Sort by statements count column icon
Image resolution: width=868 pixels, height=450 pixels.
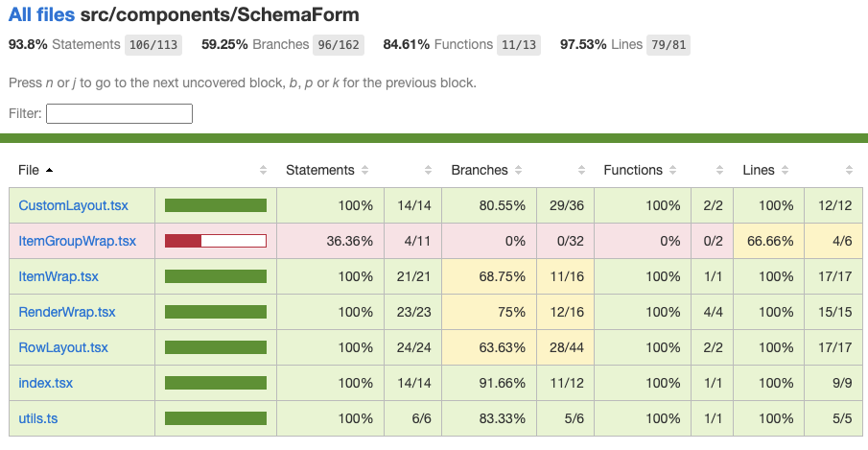[428, 170]
